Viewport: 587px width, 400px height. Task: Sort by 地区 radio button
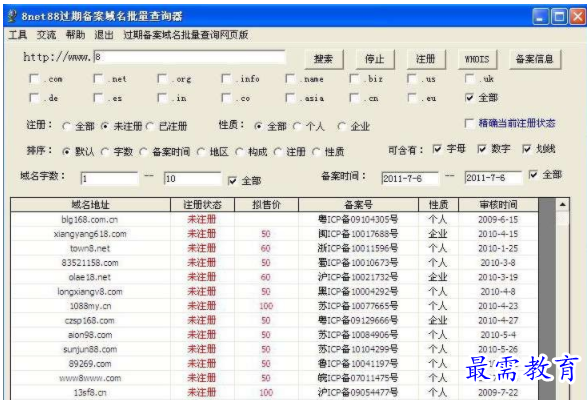click(x=201, y=152)
